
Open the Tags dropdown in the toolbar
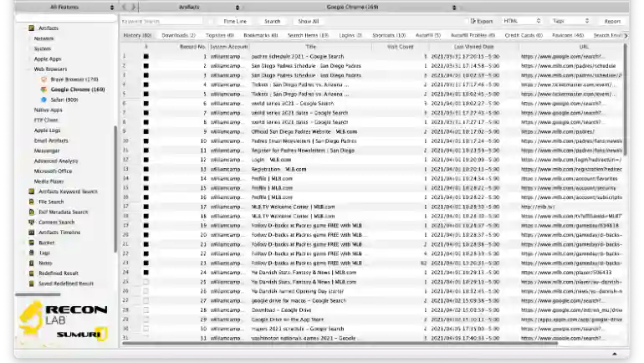click(x=570, y=21)
